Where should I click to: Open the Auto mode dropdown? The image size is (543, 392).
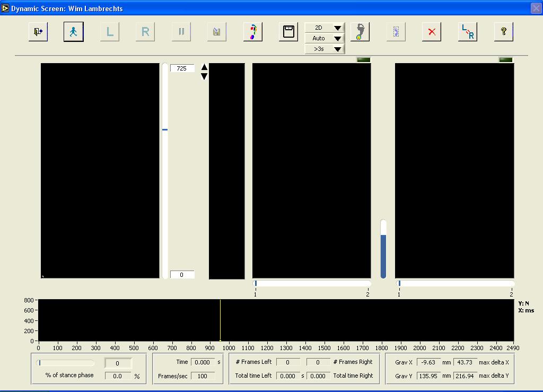325,38
